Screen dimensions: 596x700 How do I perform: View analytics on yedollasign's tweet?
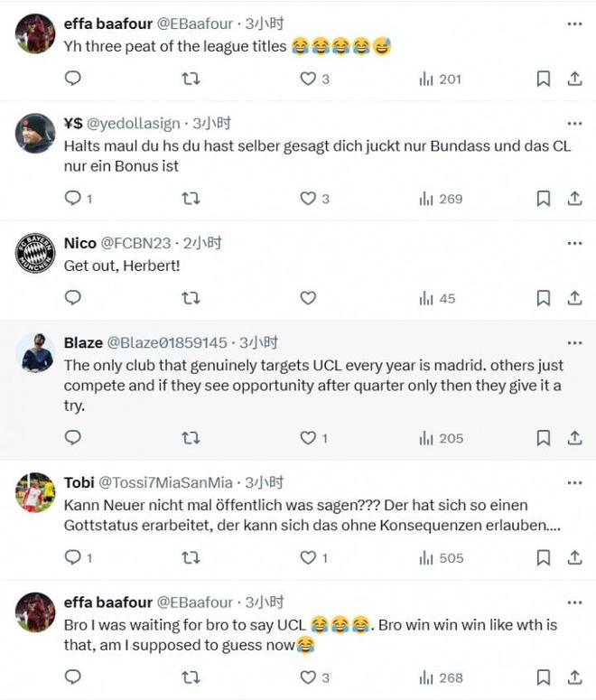coord(441,198)
